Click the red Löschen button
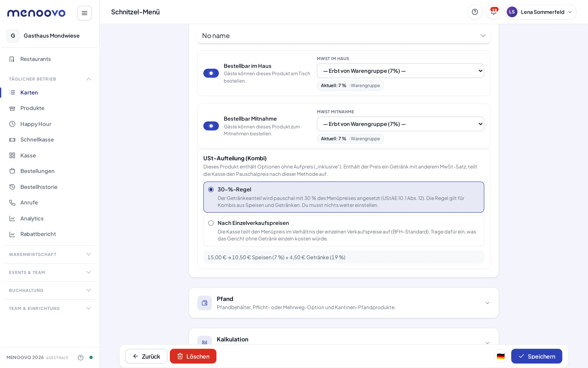This screenshot has height=368, width=588. 193,356
